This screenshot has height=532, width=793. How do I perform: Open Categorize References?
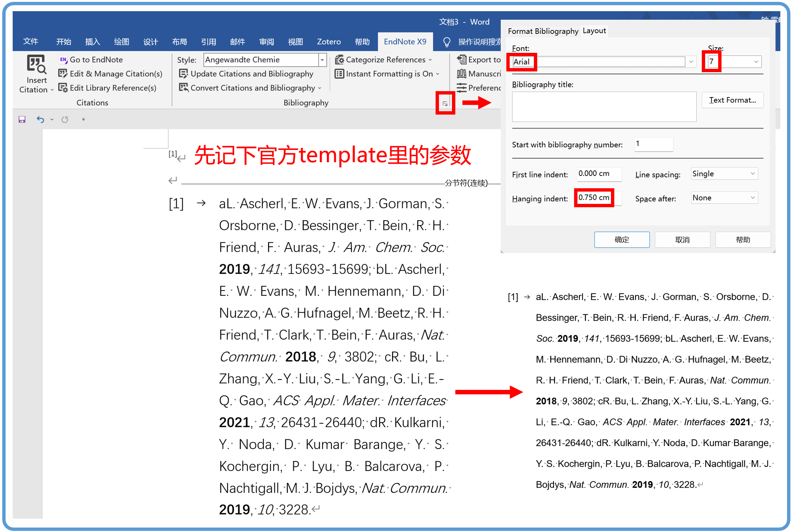pos(383,60)
